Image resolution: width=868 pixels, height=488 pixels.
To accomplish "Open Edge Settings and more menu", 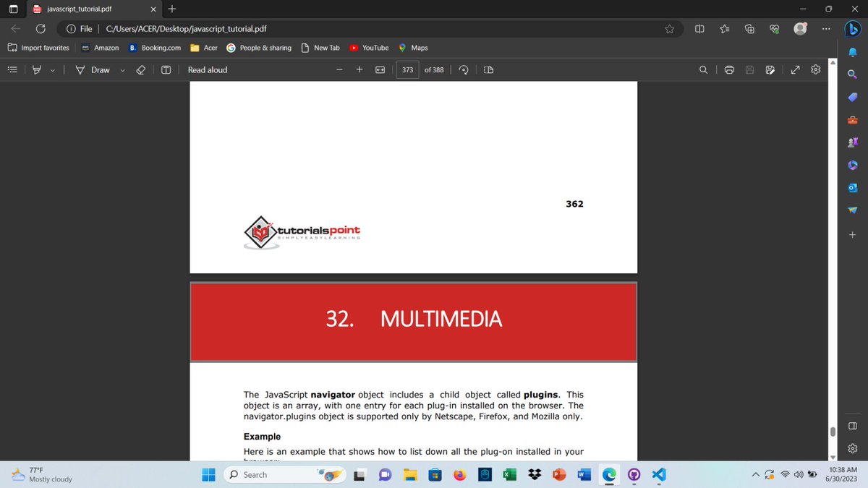I will (827, 29).
